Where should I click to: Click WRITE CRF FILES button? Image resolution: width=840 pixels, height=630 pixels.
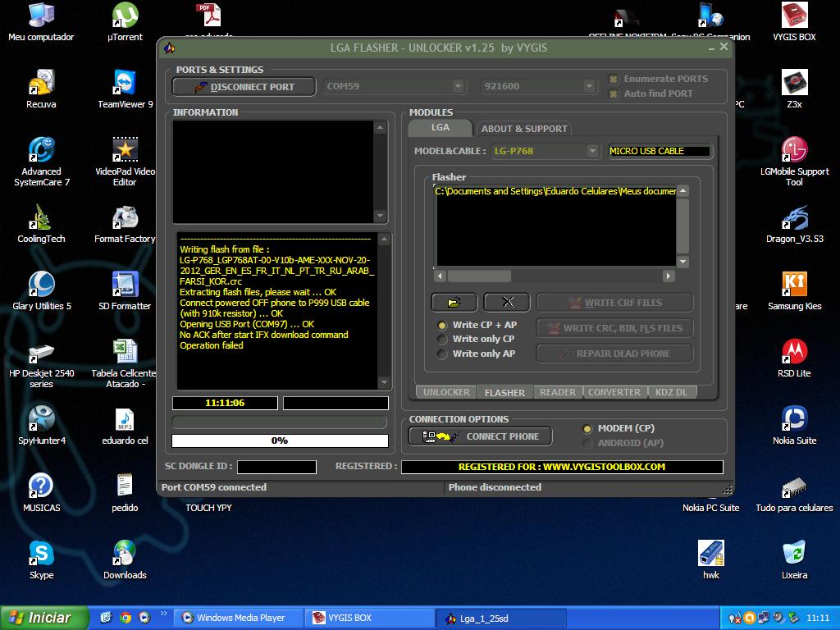(x=615, y=303)
